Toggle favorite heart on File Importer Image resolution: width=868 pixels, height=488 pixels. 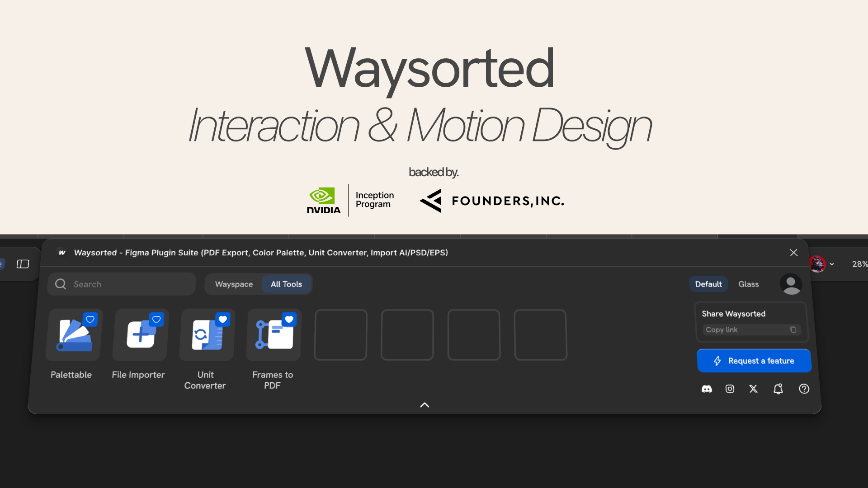click(156, 319)
